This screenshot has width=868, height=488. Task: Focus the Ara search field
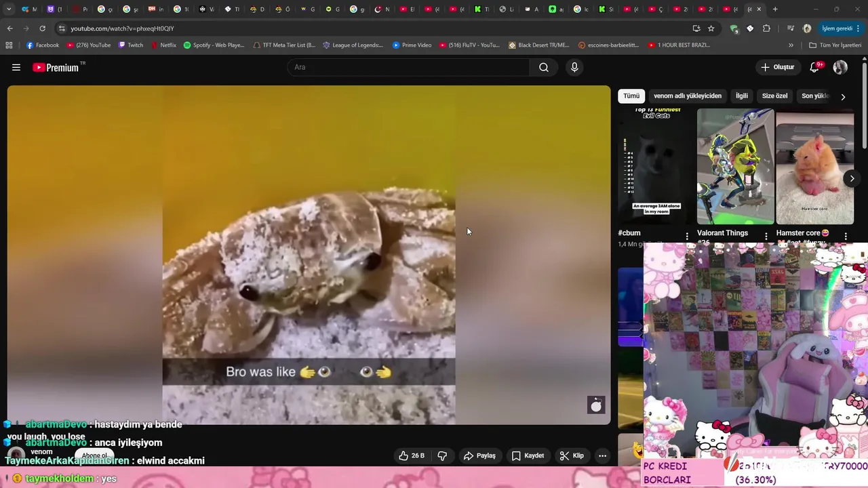pyautogui.click(x=408, y=67)
